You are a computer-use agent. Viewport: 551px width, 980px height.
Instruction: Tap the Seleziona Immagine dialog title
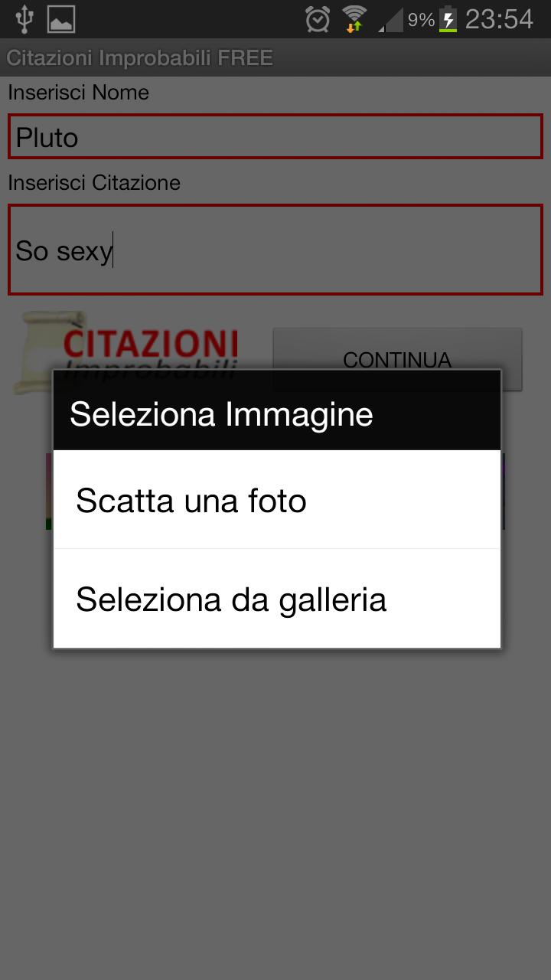(x=221, y=414)
